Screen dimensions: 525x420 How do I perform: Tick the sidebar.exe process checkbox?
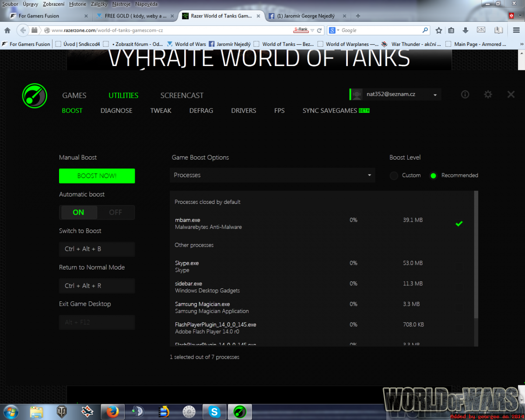point(459,287)
